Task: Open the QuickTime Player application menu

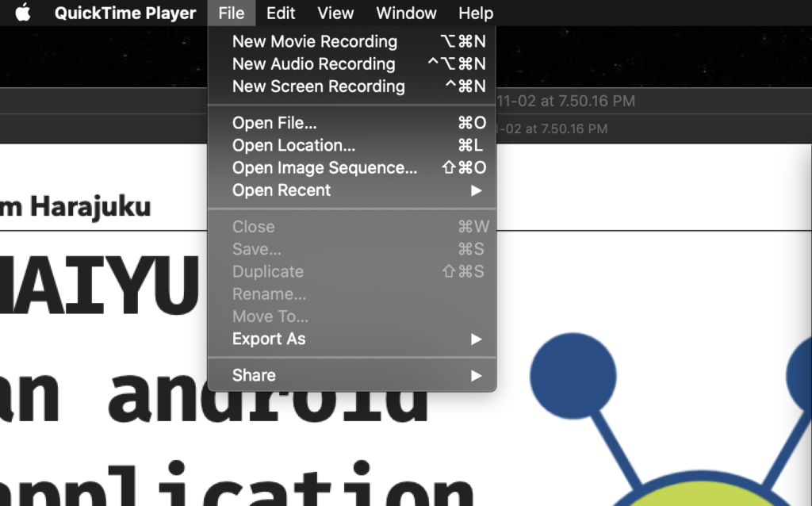Action: pos(125,13)
